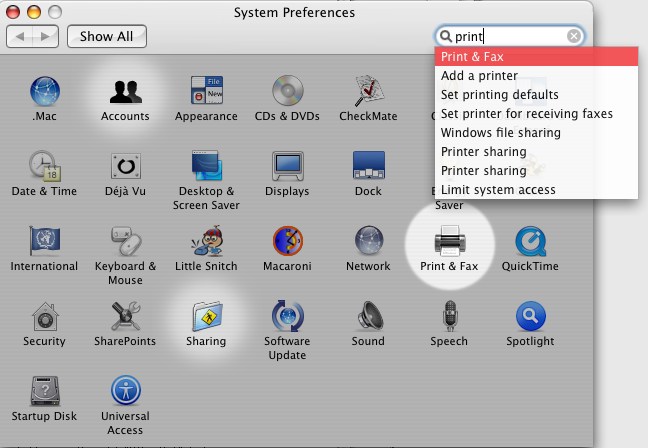
Task: Select 'Windows file sharing' suggestion
Action: point(536,133)
